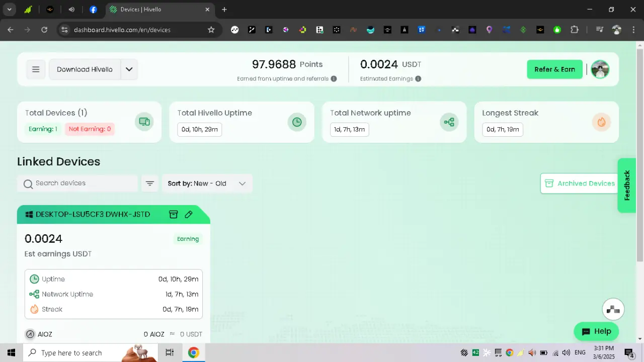This screenshot has height=362, width=644.
Task: Click the clock icon in Total Hivello Uptime card
Action: pyautogui.click(x=297, y=122)
